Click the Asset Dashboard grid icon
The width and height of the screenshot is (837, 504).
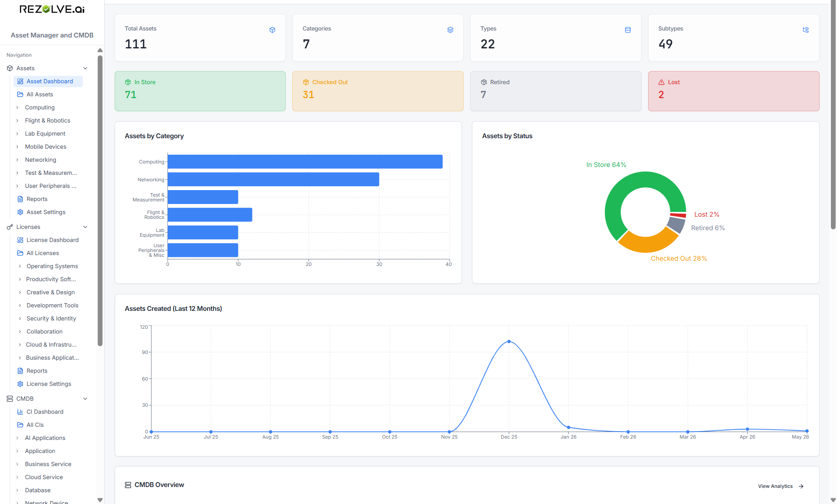[x=20, y=82]
